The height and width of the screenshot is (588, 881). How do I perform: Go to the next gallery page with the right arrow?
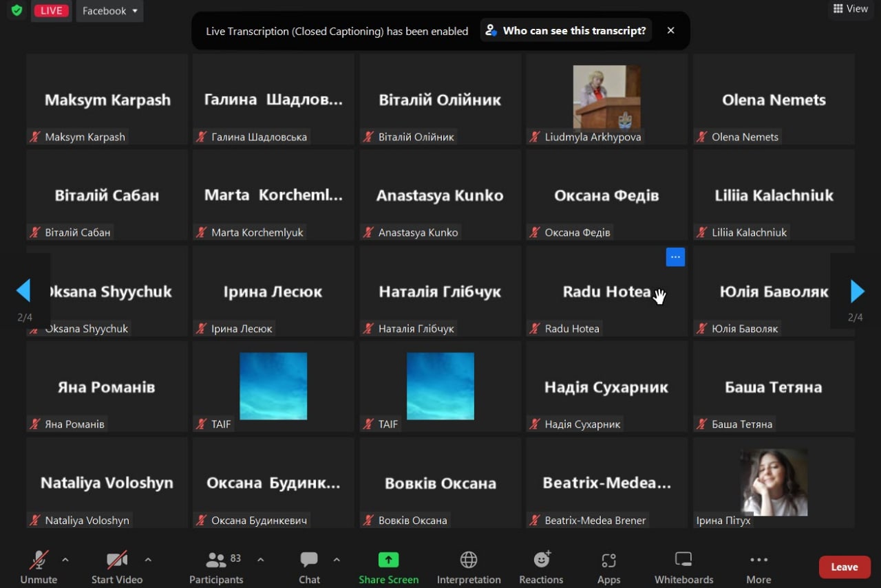[x=857, y=291]
